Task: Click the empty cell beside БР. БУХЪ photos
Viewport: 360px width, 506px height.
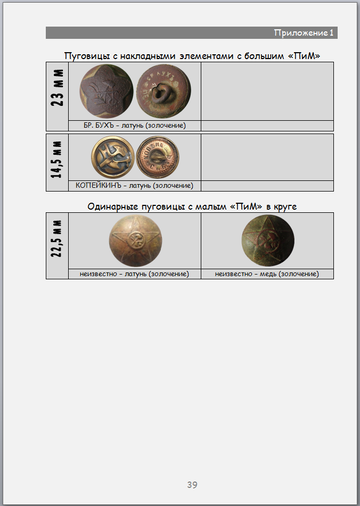Action: pyautogui.click(x=267, y=92)
